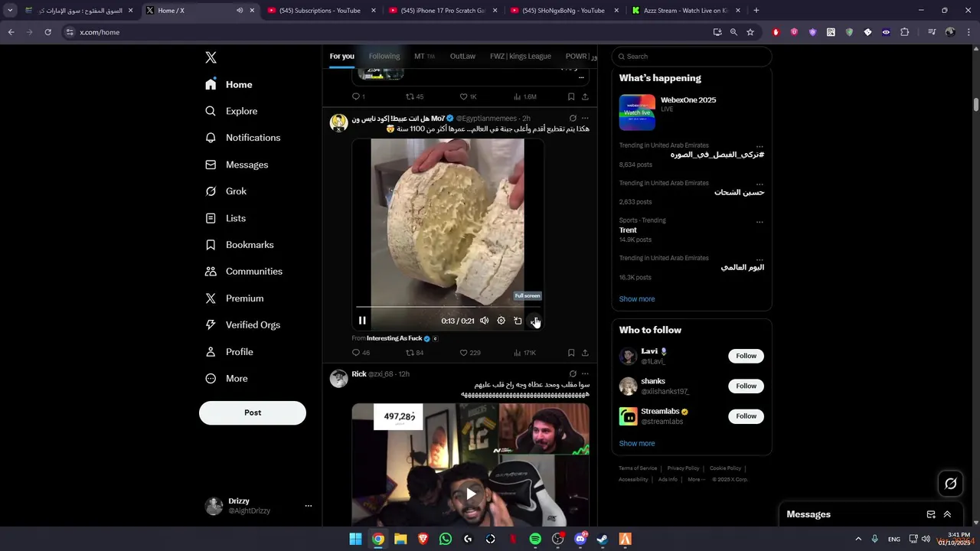Open more options on Egyptianmemees post
The width and height of the screenshot is (980, 551).
click(585, 119)
